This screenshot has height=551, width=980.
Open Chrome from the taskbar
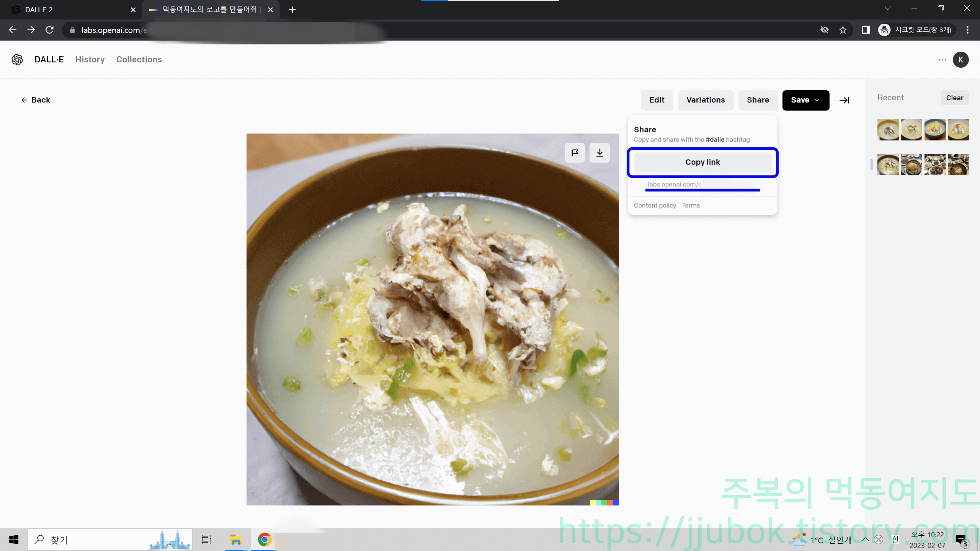[264, 540]
